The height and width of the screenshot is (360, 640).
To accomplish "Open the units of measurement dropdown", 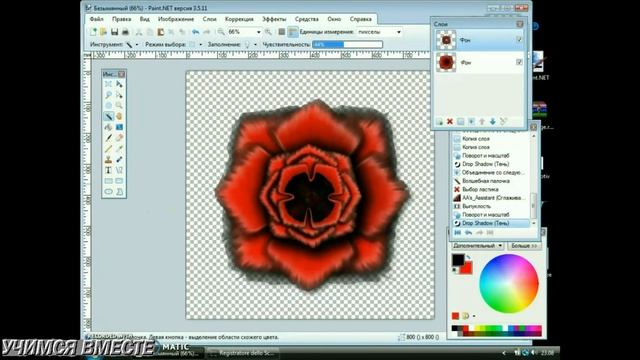I will coord(399,32).
